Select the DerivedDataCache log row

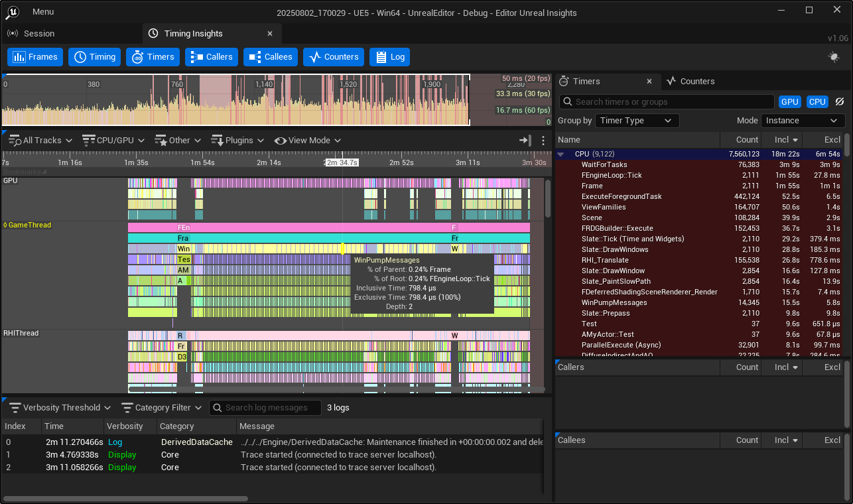click(272, 442)
